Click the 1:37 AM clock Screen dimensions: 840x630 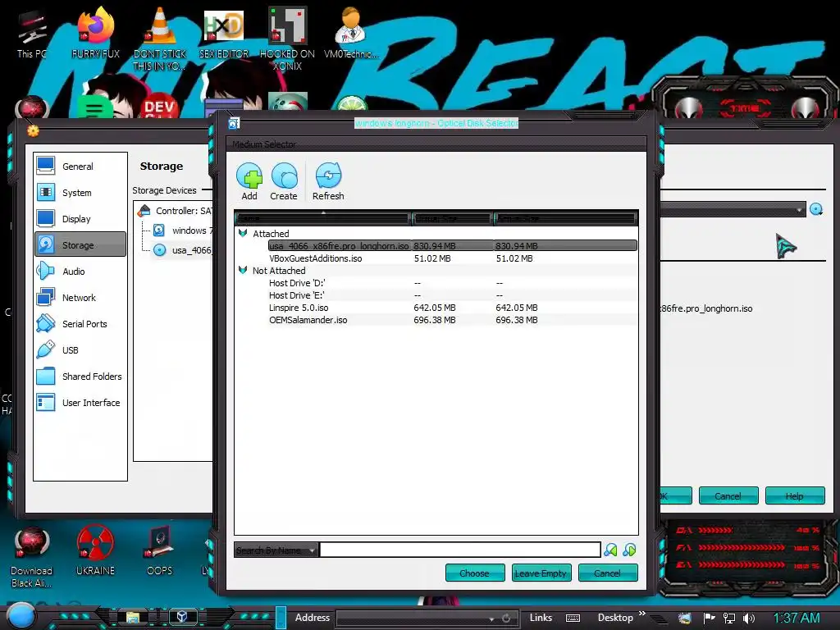pos(797,619)
